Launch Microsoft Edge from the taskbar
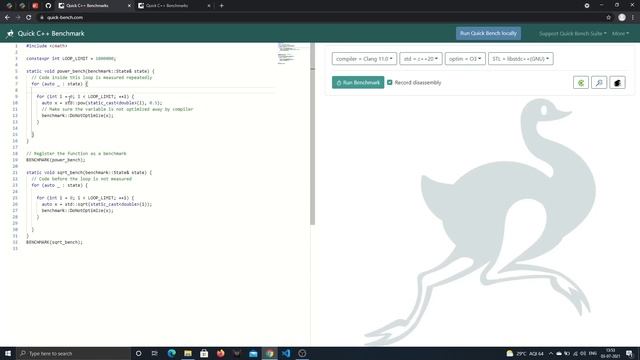The height and width of the screenshot is (360, 640). (x=171, y=353)
